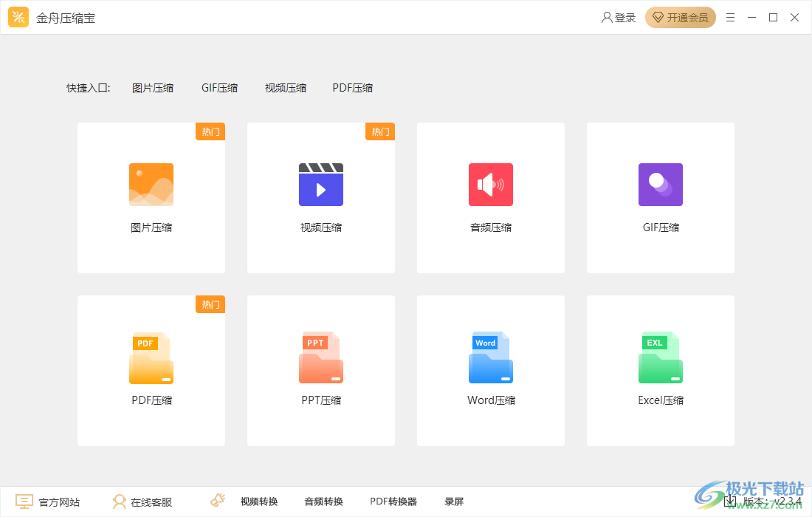812x517 pixels.
Task: Click the 音频压缩 card label
Action: coord(491,227)
